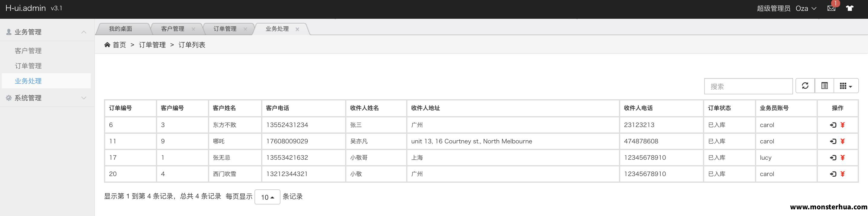Image resolution: width=868 pixels, height=216 pixels.
Task: Click the 业务管理 user icon in sidebar
Action: point(9,32)
